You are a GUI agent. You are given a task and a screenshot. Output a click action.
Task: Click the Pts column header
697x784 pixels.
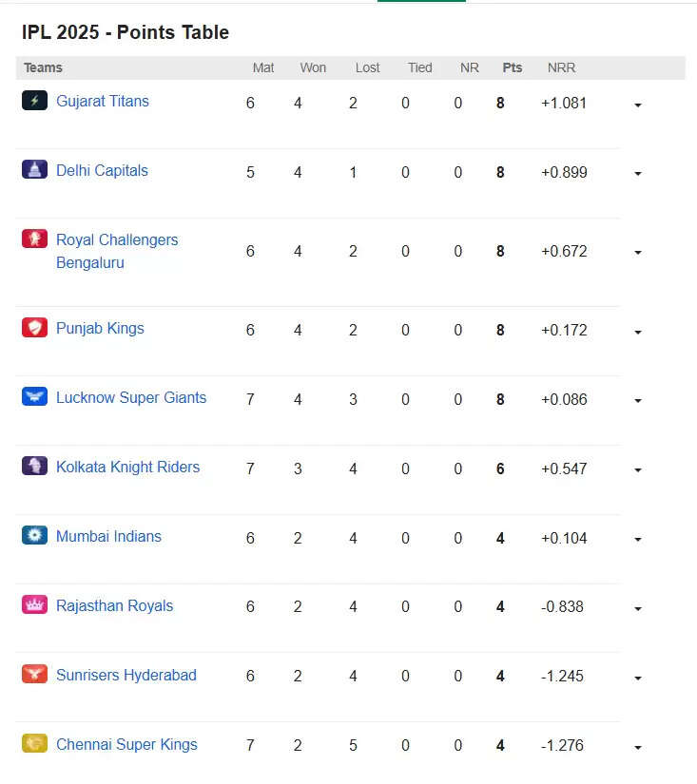(x=513, y=67)
